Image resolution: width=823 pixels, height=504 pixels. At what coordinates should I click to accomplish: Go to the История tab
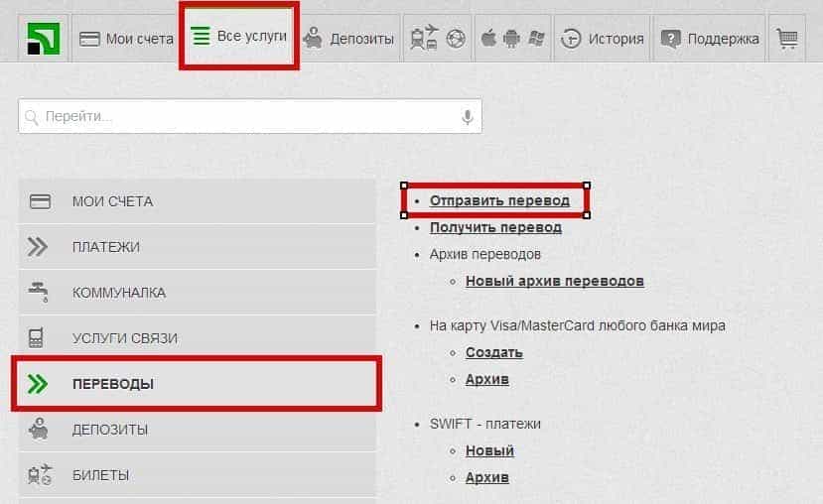[x=603, y=39]
